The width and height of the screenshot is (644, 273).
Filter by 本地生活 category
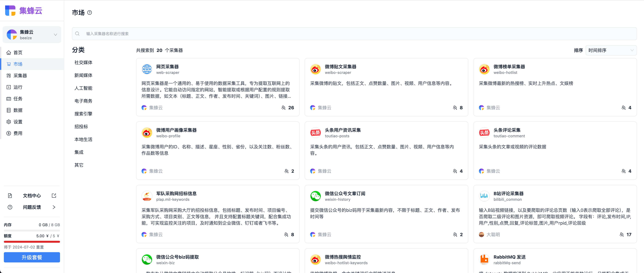click(83, 139)
